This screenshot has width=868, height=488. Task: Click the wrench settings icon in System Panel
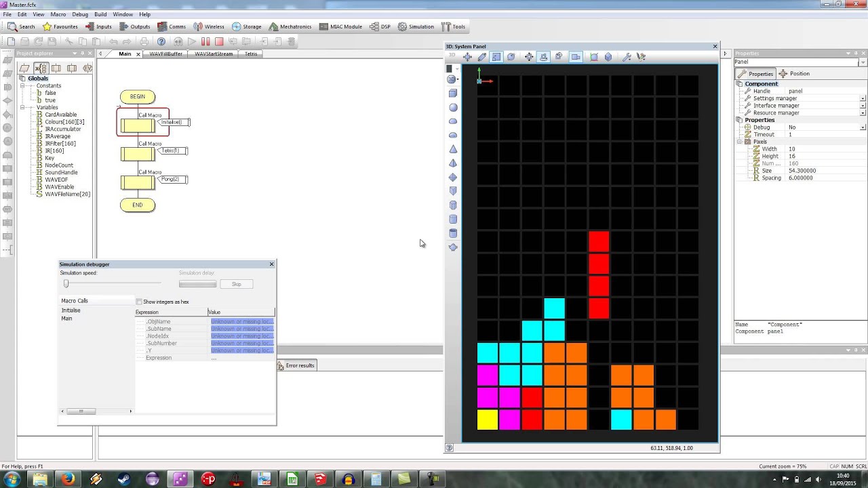(x=627, y=57)
